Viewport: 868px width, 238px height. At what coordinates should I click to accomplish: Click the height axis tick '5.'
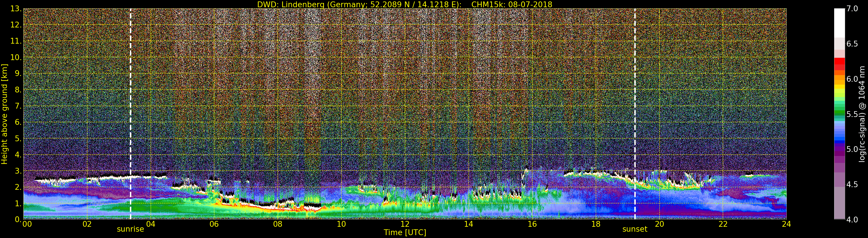18,138
